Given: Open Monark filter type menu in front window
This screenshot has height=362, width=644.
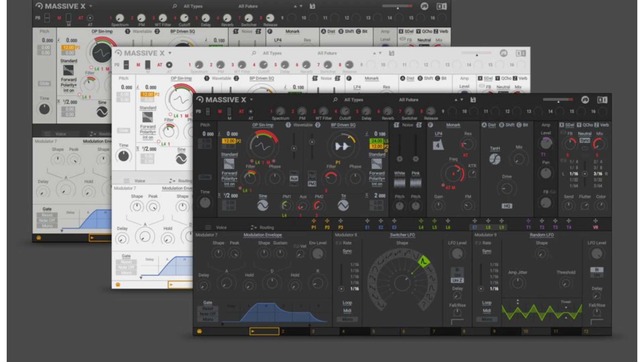Looking at the screenshot, I should point(453,125).
